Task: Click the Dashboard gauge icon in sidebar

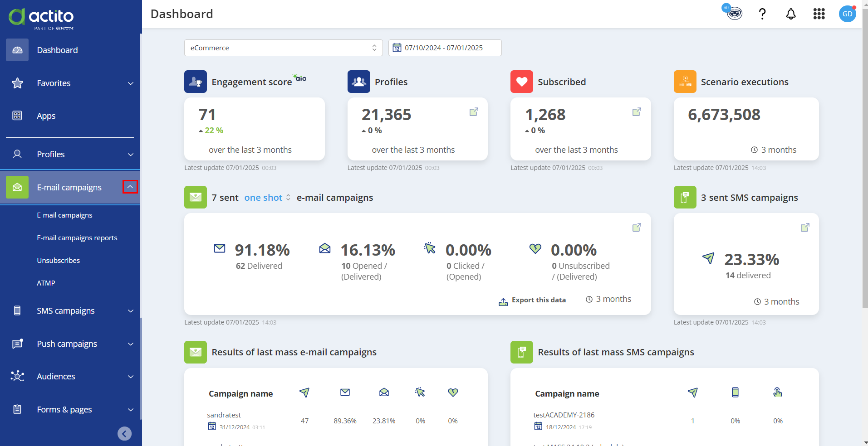Action: [x=17, y=50]
